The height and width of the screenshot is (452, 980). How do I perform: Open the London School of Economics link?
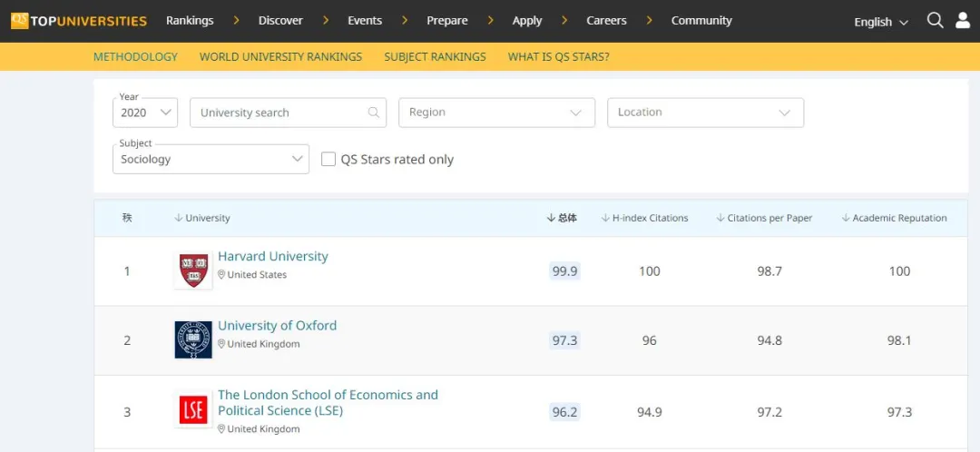tap(328, 403)
